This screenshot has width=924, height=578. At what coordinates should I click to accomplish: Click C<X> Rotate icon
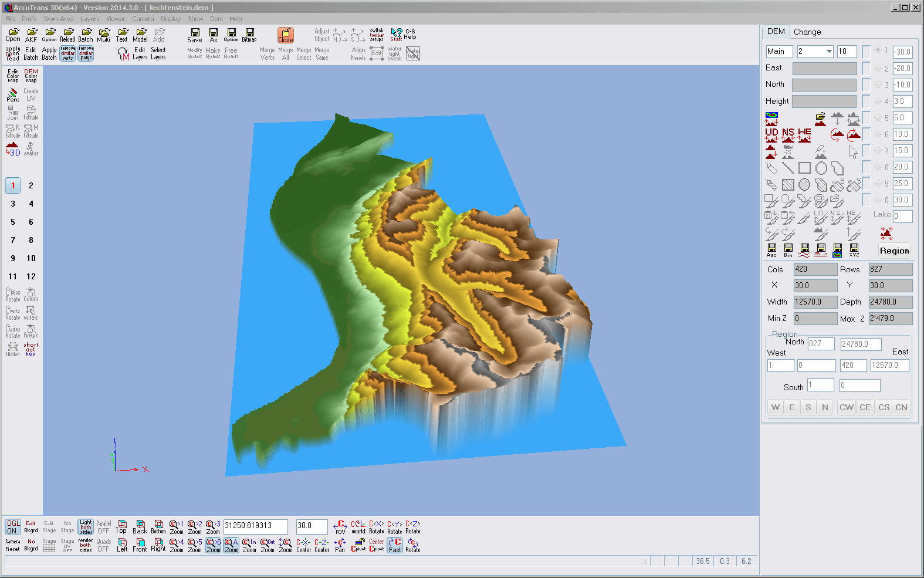tap(377, 527)
